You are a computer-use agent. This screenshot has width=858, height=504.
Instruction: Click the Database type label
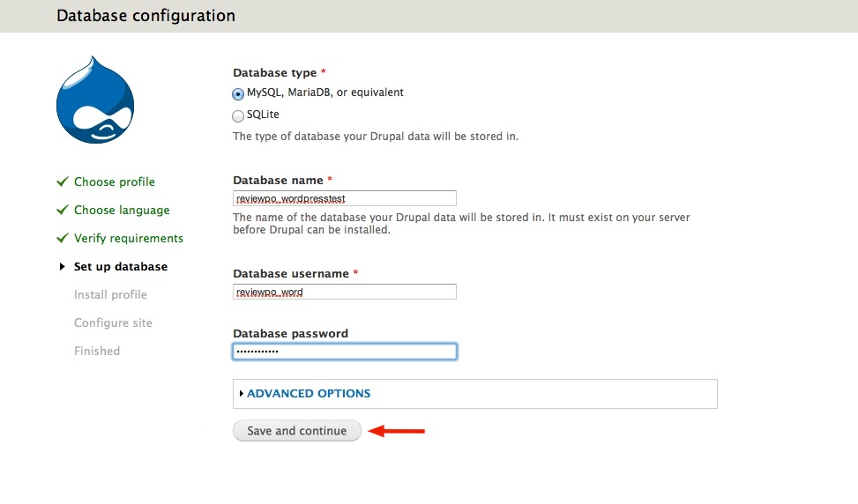click(x=275, y=73)
